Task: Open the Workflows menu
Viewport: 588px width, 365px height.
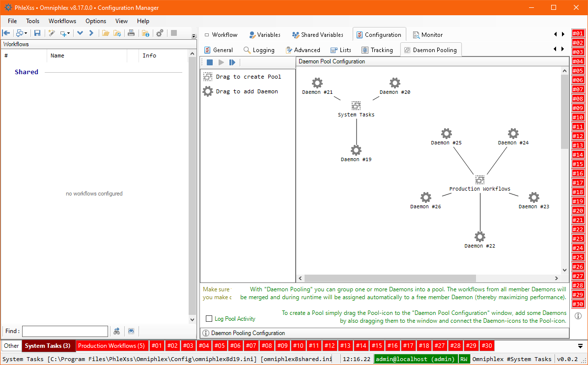Action: (62, 21)
